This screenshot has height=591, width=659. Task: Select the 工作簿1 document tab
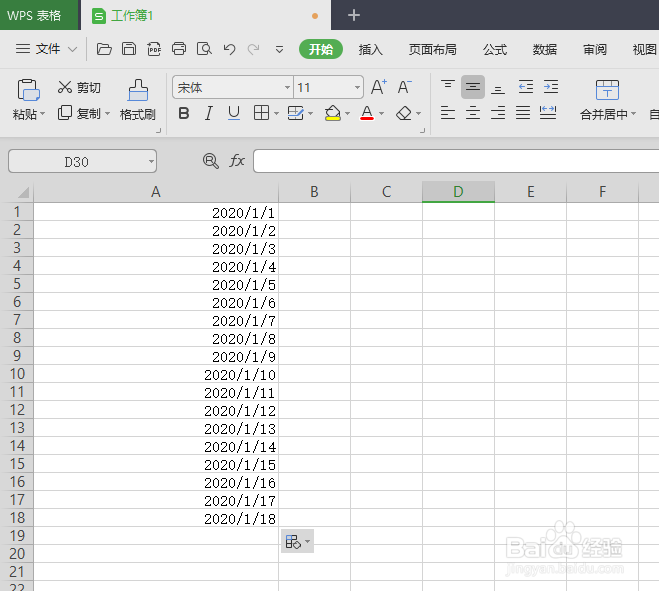[x=206, y=16]
